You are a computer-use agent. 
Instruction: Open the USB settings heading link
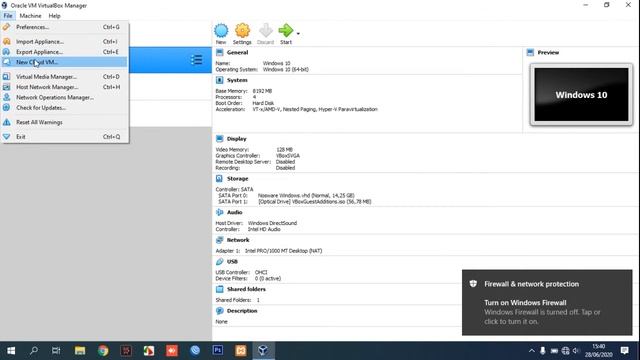pyautogui.click(x=232, y=262)
